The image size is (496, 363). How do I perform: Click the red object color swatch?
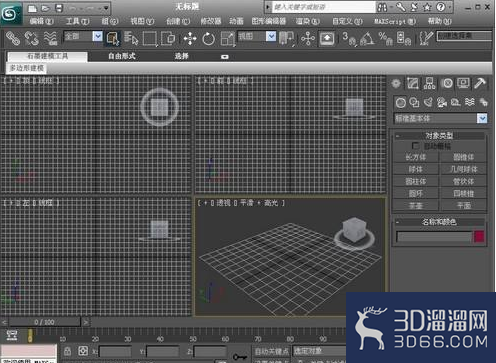point(479,237)
